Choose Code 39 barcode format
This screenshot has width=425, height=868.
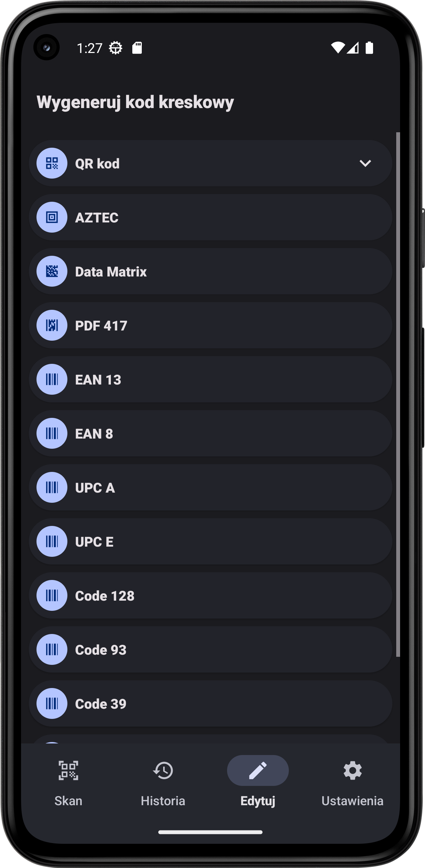tap(211, 703)
